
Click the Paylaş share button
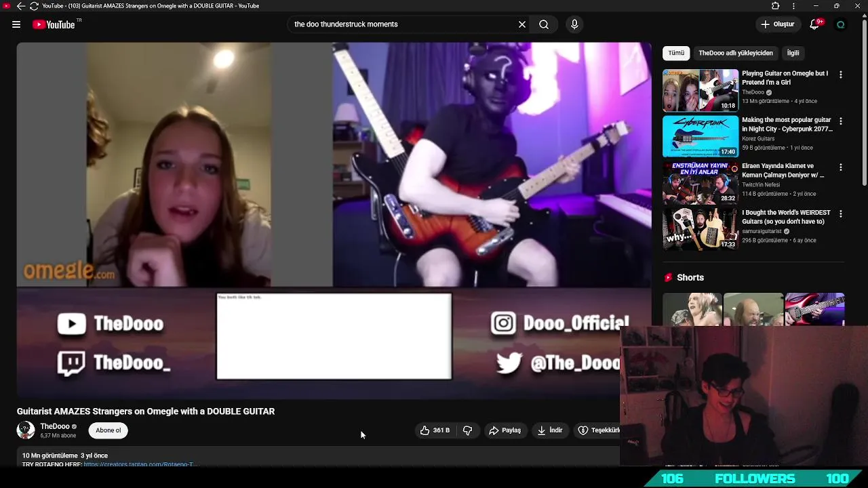pyautogui.click(x=505, y=430)
